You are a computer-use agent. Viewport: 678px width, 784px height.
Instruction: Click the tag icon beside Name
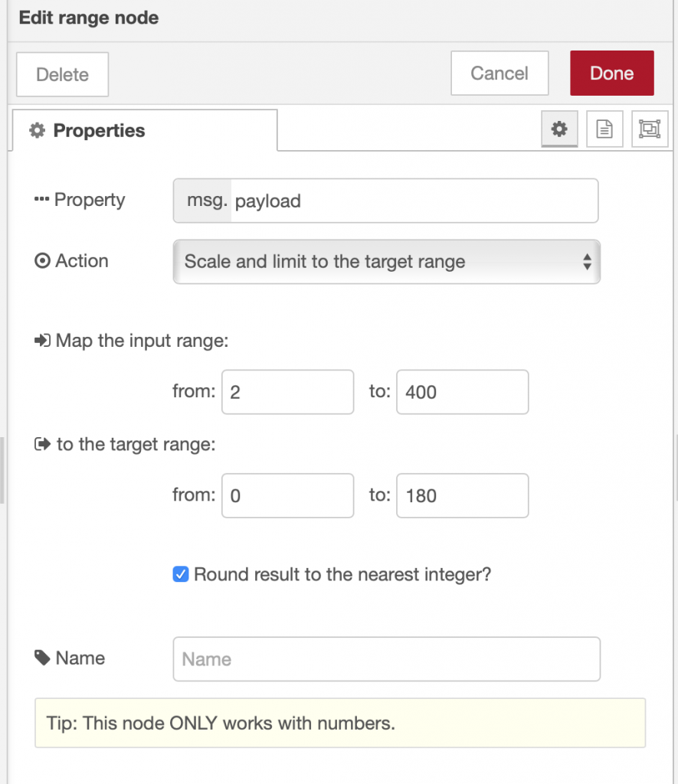[x=43, y=658]
